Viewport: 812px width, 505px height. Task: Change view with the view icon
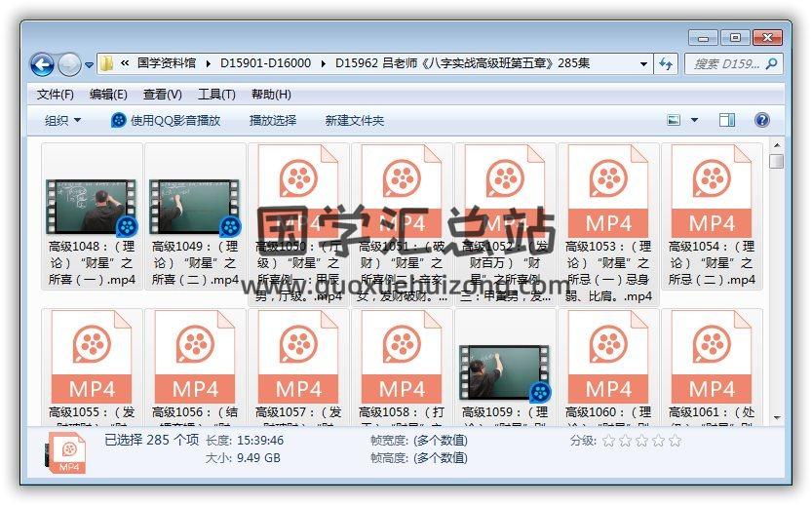674,120
